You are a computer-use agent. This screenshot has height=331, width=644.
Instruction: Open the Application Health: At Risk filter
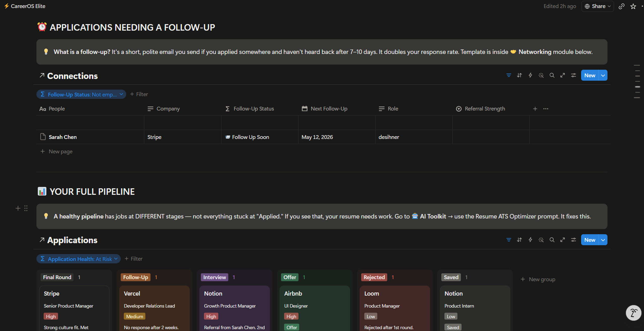[78, 259]
